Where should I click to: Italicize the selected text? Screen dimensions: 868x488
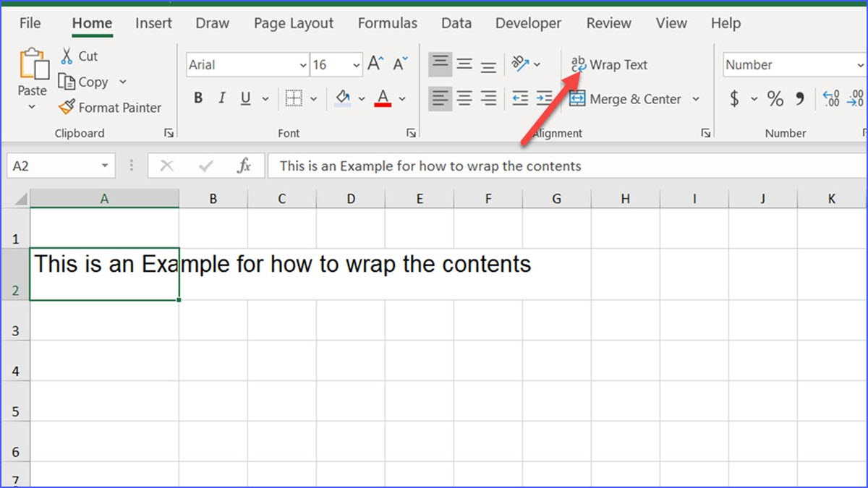pyautogui.click(x=222, y=98)
